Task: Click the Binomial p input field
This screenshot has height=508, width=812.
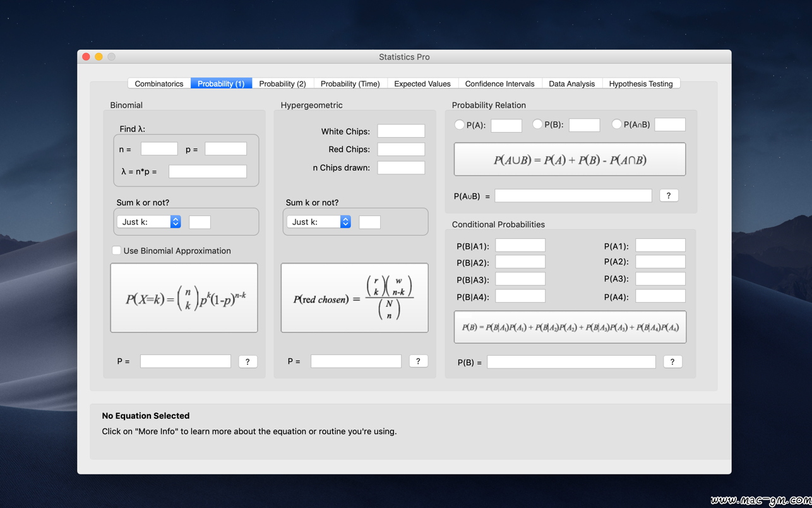Action: (225, 149)
